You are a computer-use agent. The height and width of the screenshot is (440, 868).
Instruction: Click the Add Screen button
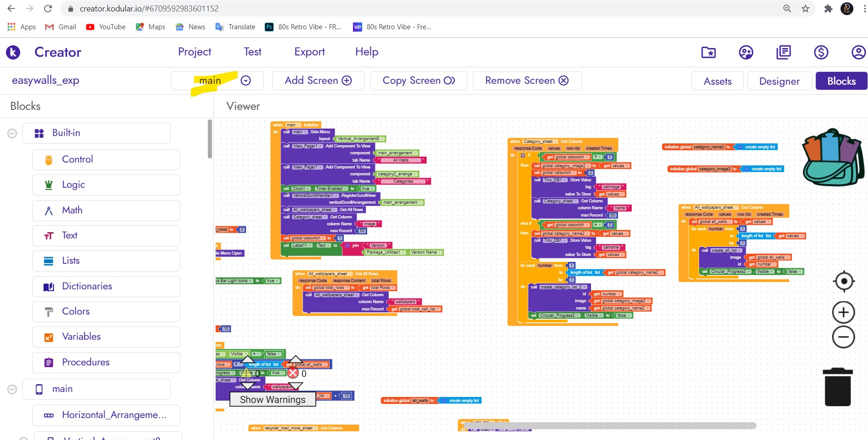(318, 81)
